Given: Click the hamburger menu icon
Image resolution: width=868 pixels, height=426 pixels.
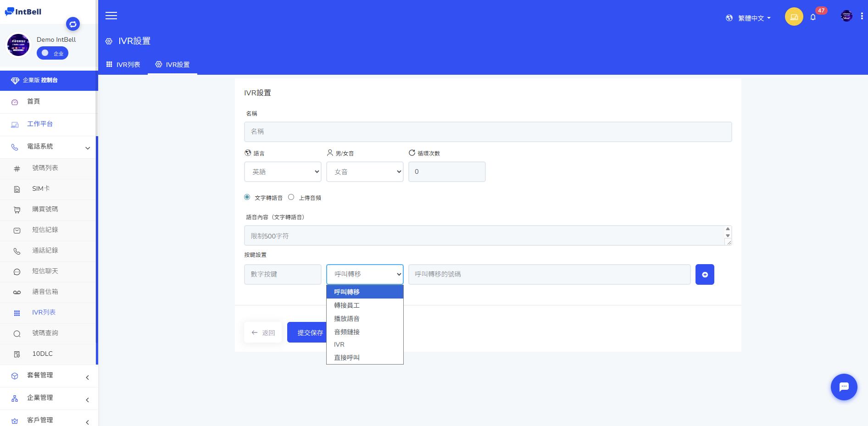Looking at the screenshot, I should (x=111, y=16).
